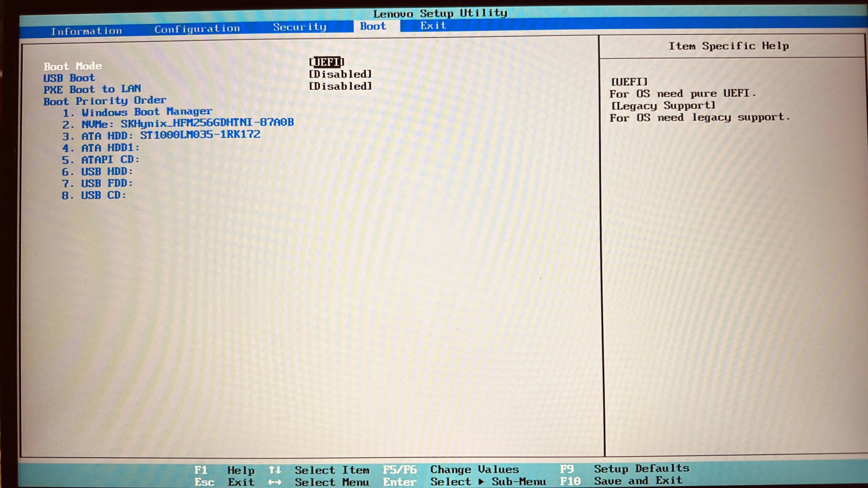Click the [UEFI] help text line
The image size is (868, 488).
tap(629, 82)
